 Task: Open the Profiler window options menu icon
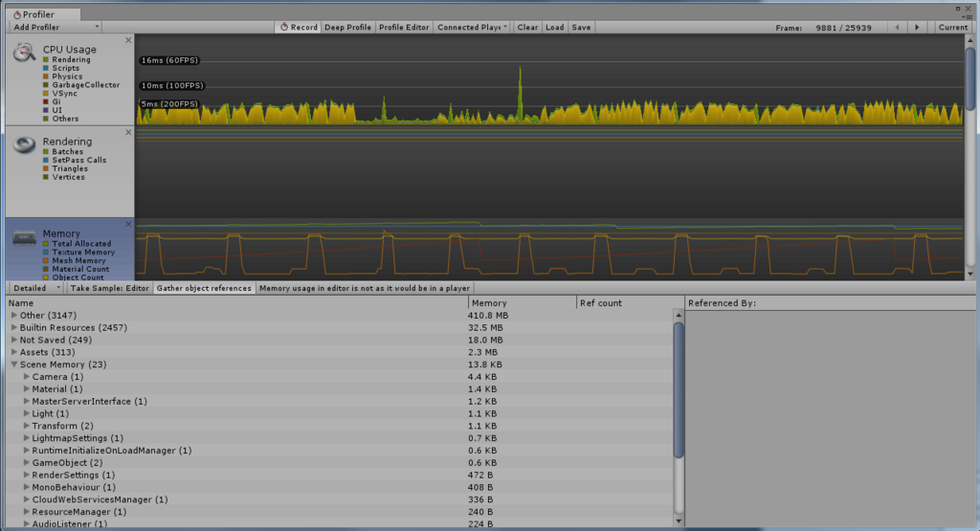click(x=969, y=17)
